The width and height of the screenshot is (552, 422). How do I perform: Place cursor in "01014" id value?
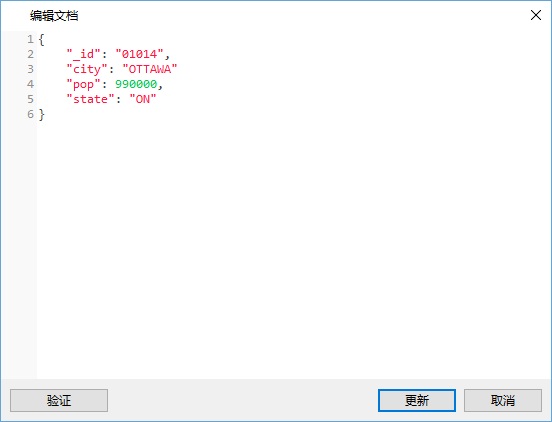coord(139,54)
